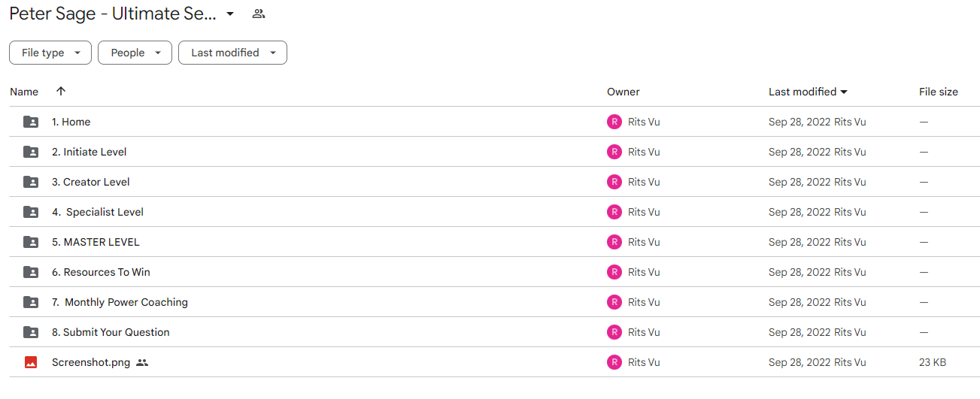This screenshot has height=399, width=980.
Task: Click the File size column header
Action: [x=939, y=92]
